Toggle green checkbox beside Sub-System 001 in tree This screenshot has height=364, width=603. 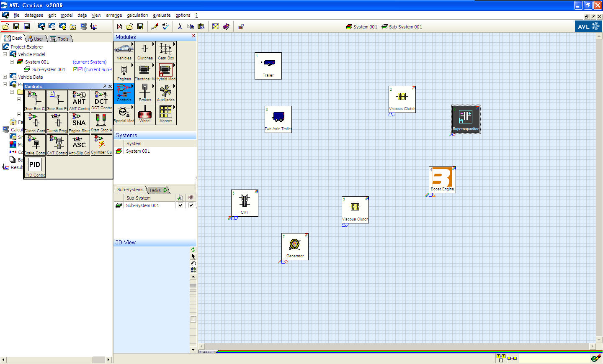pos(75,69)
